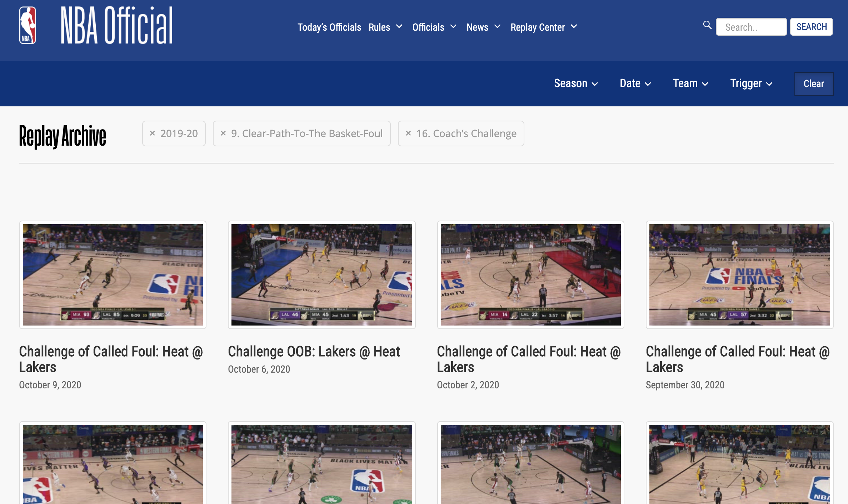Expand the Rules menu chevron
The width and height of the screenshot is (848, 504).
(399, 27)
